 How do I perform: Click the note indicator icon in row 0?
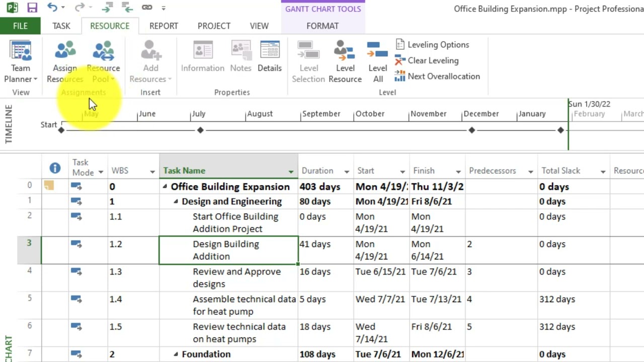click(48, 186)
